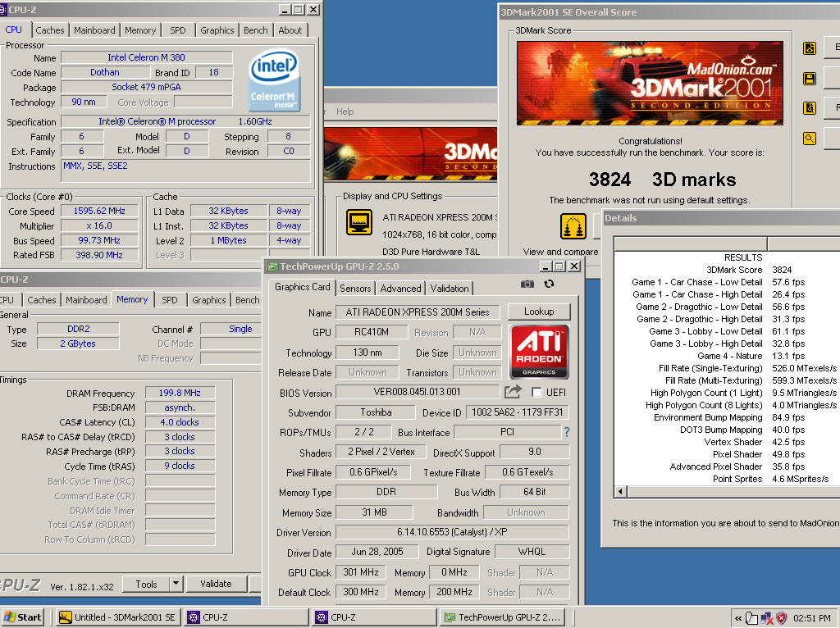The height and width of the screenshot is (628, 840).
Task: Click the yellow monitor icon in Display and CPU Settings
Action: click(x=359, y=222)
